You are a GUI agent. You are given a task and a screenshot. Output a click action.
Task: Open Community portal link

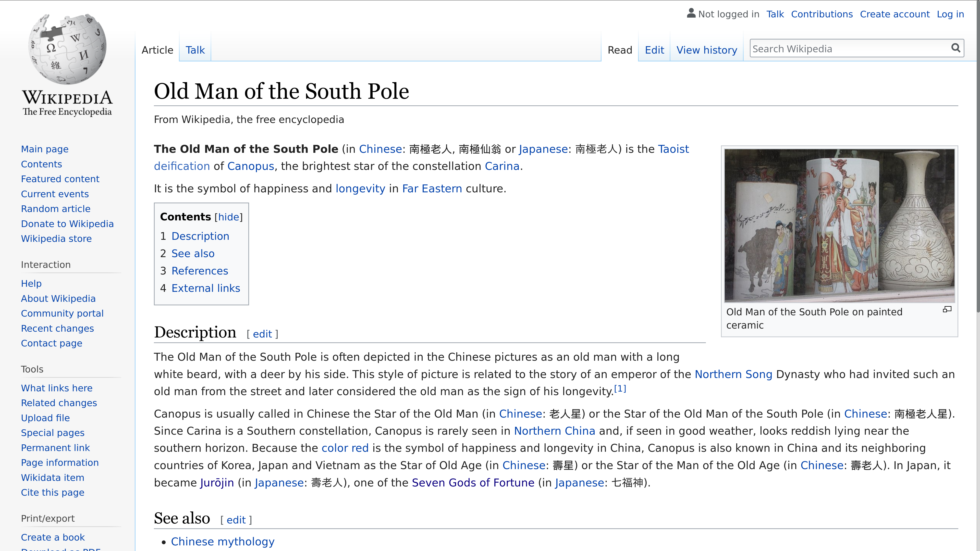pyautogui.click(x=62, y=313)
